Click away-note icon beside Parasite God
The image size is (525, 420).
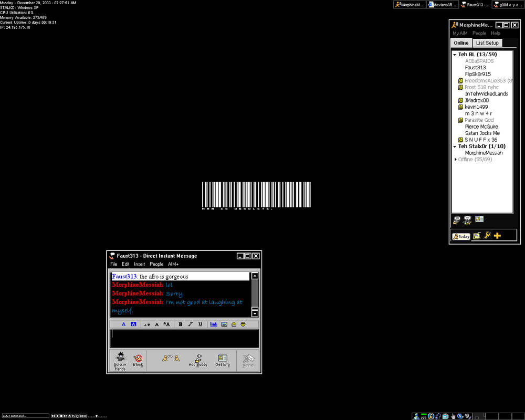[x=461, y=120]
